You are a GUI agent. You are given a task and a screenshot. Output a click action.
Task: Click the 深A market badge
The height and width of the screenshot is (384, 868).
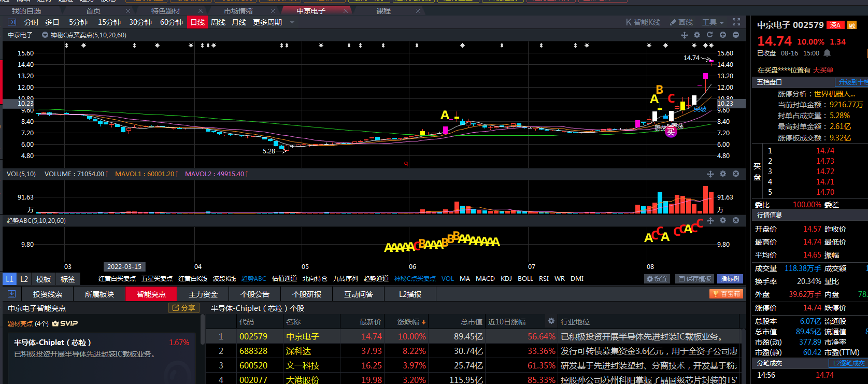[835, 25]
